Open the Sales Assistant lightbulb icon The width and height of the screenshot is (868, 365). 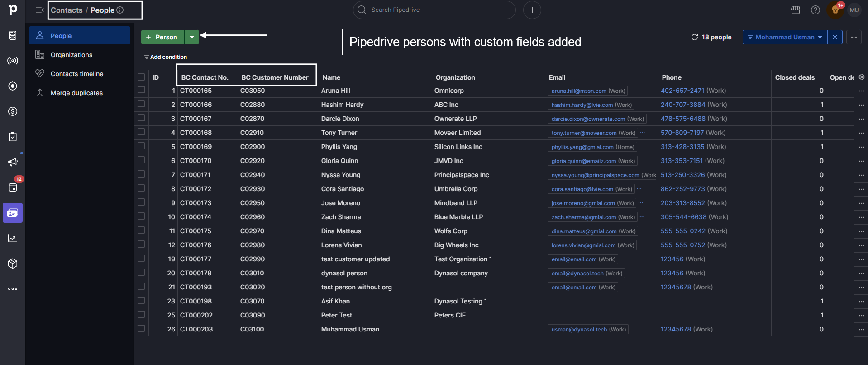click(835, 10)
